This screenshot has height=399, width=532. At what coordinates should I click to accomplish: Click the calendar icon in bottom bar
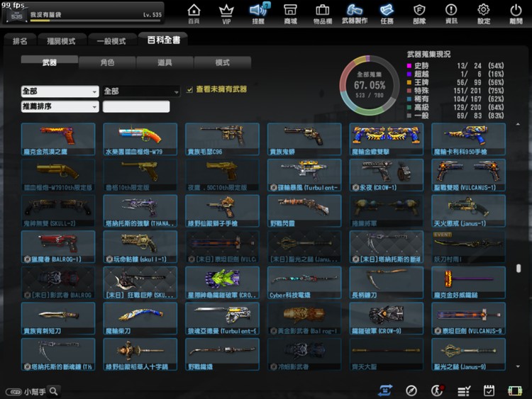[489, 390]
